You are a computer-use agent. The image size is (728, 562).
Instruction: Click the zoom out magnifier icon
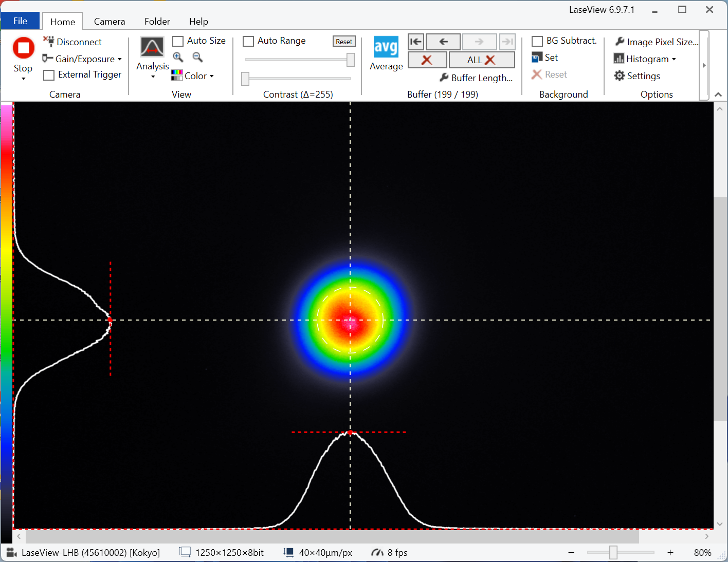click(x=197, y=57)
